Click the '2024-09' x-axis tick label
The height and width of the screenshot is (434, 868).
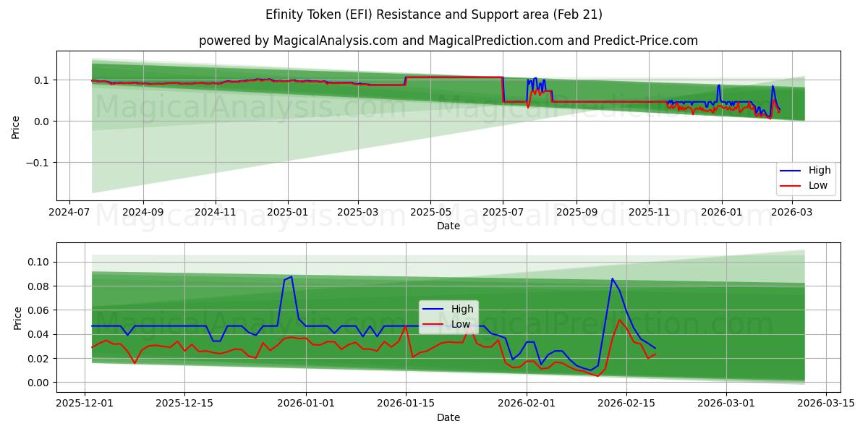(142, 212)
